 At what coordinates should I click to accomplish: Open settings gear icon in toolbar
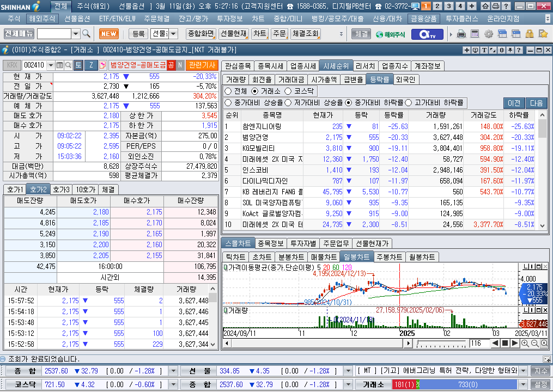tap(489, 34)
